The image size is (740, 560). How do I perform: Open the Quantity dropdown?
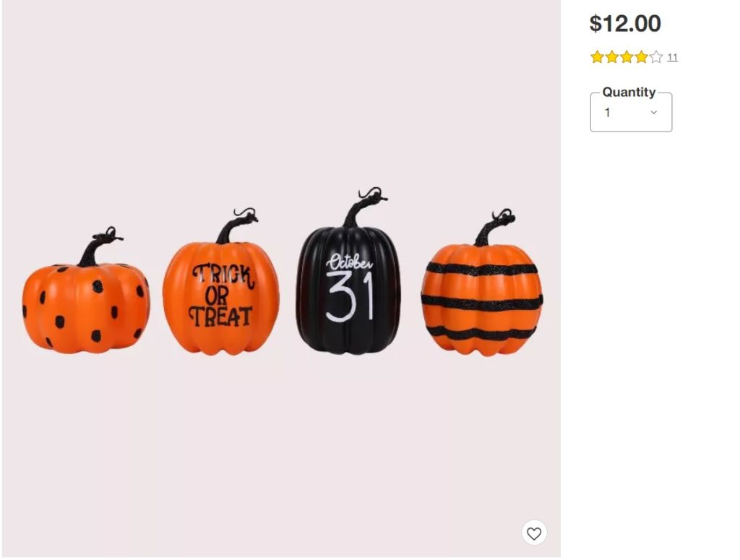[x=631, y=112]
